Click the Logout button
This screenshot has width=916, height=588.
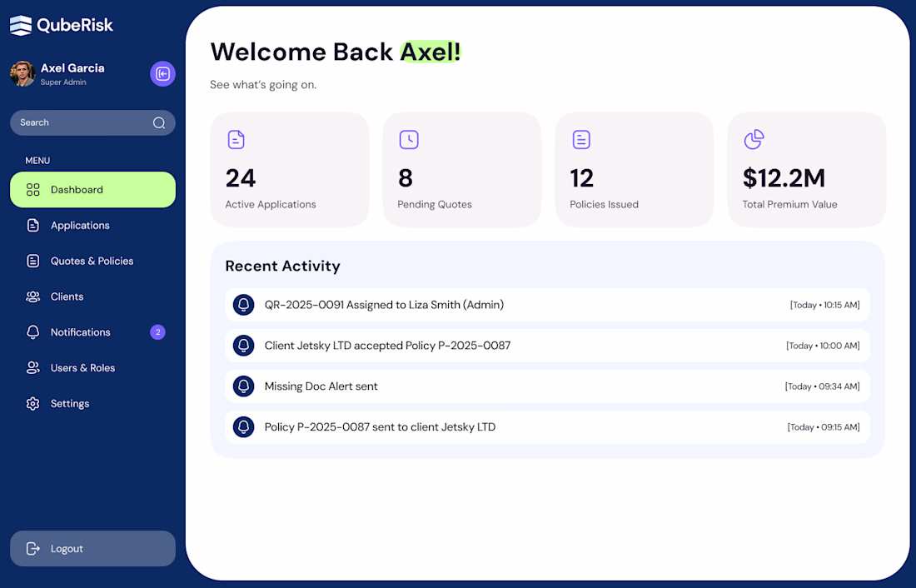pos(92,548)
